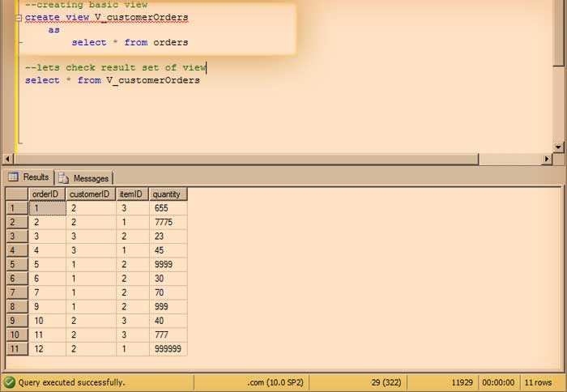Click quantity cell 999999
The height and width of the screenshot is (392, 567).
168,349
